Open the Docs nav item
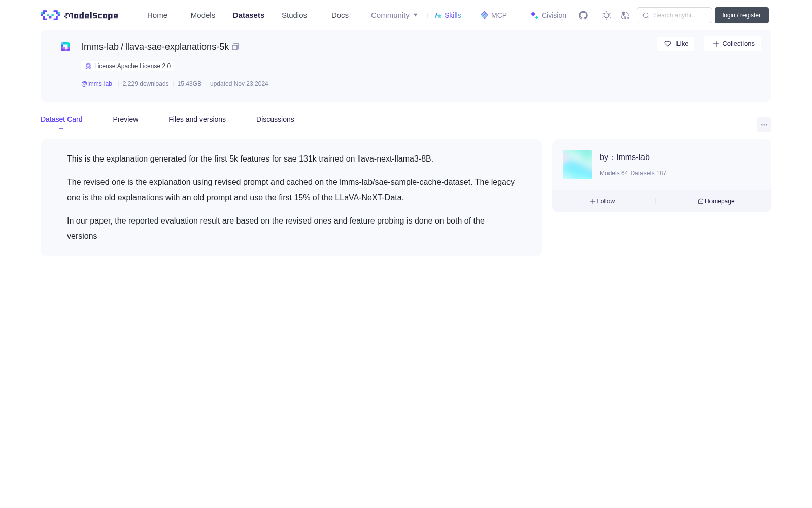The height and width of the screenshot is (508, 812). click(x=340, y=15)
